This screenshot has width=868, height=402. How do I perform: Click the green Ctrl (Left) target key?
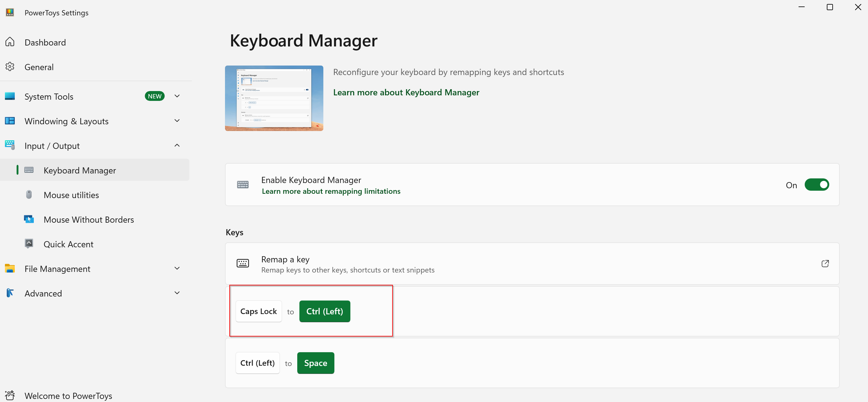click(325, 311)
